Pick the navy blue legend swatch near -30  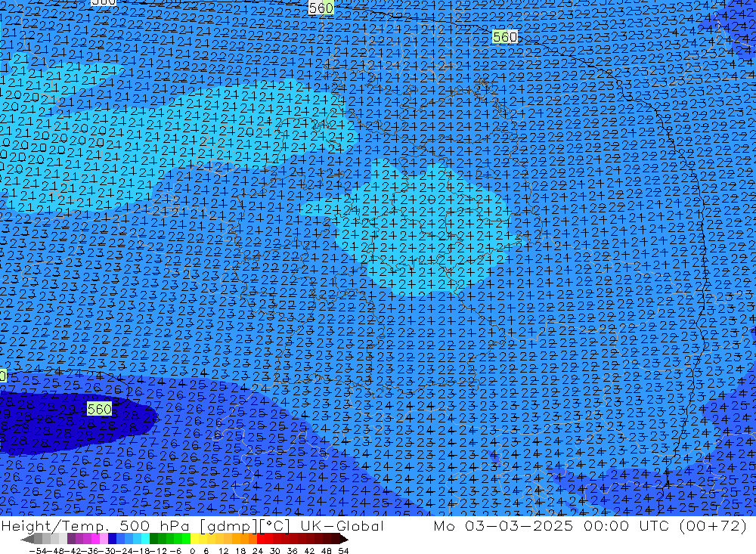point(112,539)
